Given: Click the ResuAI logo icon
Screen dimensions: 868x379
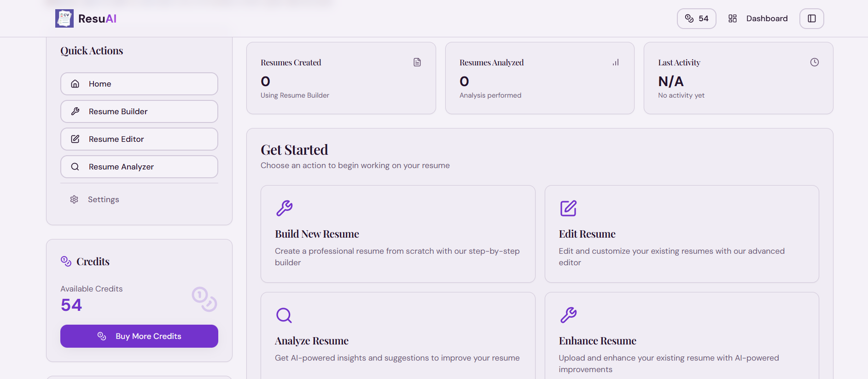Looking at the screenshot, I should pos(64,18).
